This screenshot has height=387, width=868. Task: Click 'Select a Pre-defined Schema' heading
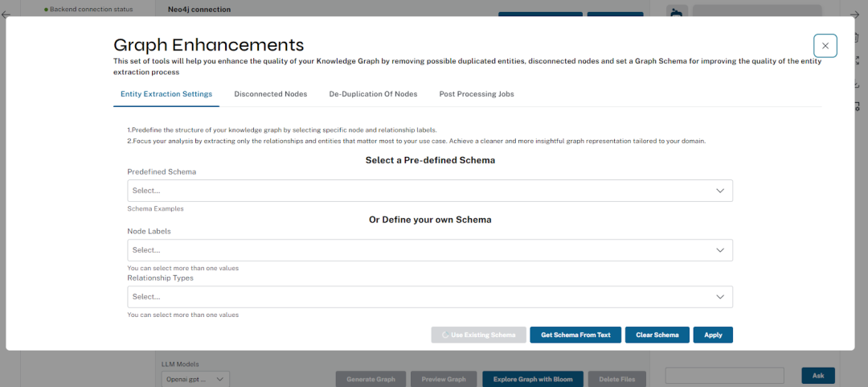coord(430,160)
